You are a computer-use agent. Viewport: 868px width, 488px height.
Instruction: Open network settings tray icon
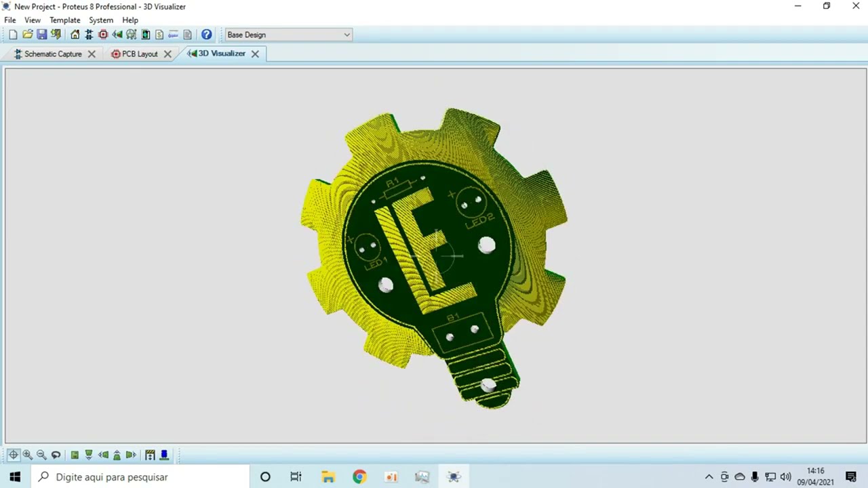point(770,476)
